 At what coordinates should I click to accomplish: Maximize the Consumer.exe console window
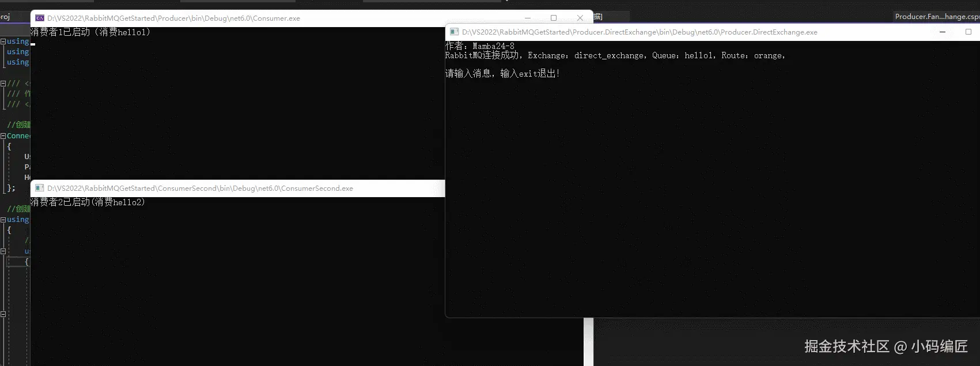coord(554,18)
